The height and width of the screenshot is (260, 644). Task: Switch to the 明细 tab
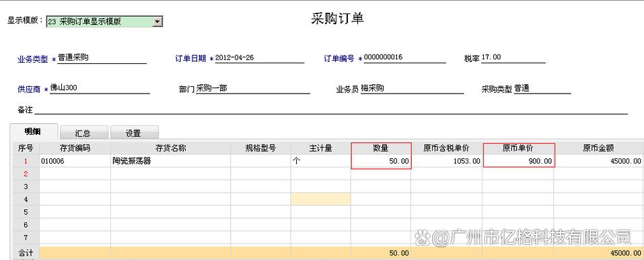pos(32,131)
